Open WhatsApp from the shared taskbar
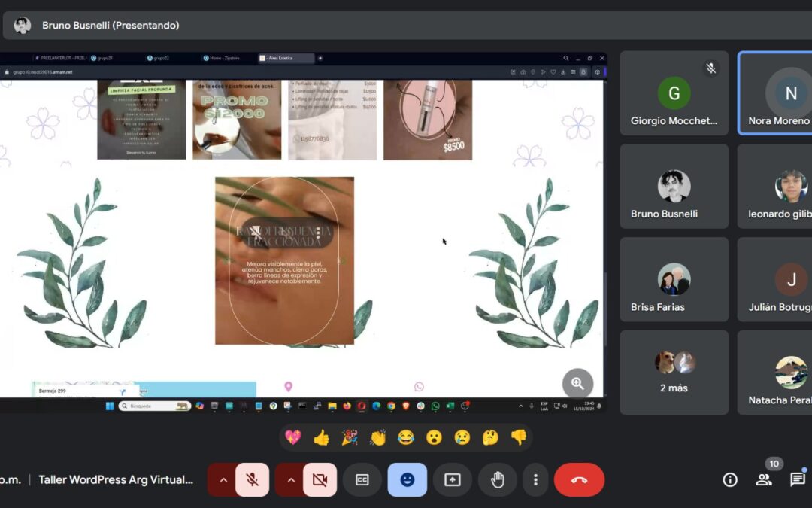The width and height of the screenshot is (812, 508). pyautogui.click(x=435, y=406)
